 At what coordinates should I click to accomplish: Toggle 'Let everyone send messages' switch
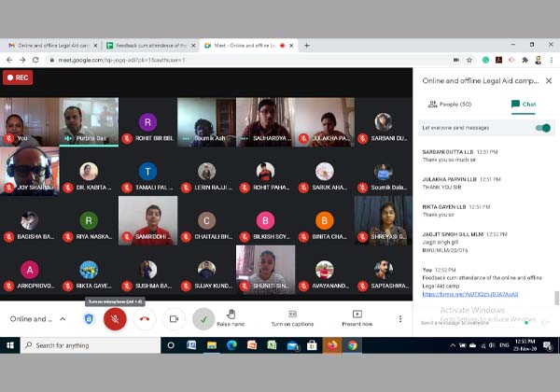click(541, 127)
